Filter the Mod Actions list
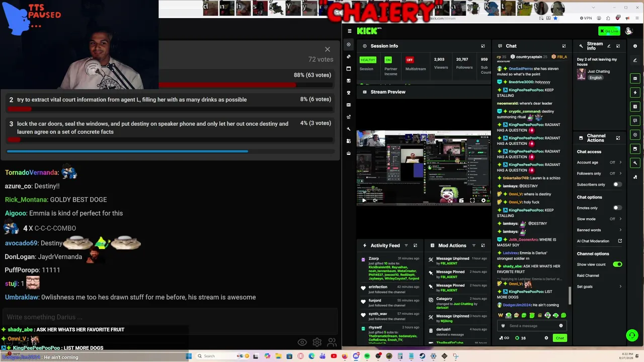 click(x=474, y=246)
